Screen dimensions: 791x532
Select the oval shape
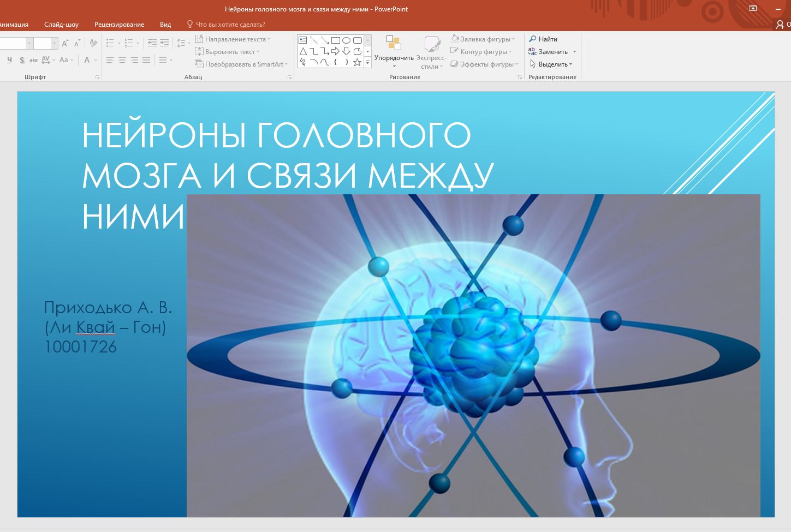[x=347, y=40]
